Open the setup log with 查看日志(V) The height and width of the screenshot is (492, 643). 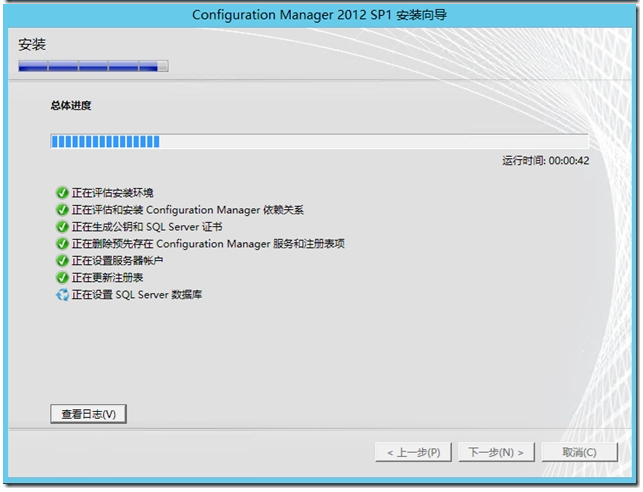point(88,414)
